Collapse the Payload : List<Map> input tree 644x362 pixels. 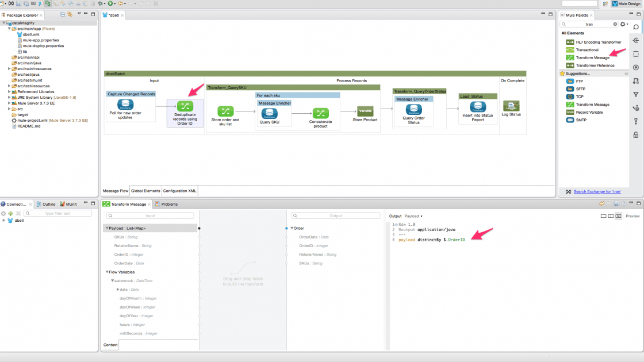point(106,228)
